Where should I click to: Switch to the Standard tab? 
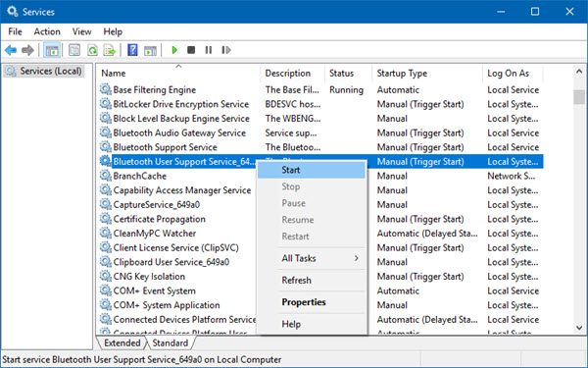point(171,342)
